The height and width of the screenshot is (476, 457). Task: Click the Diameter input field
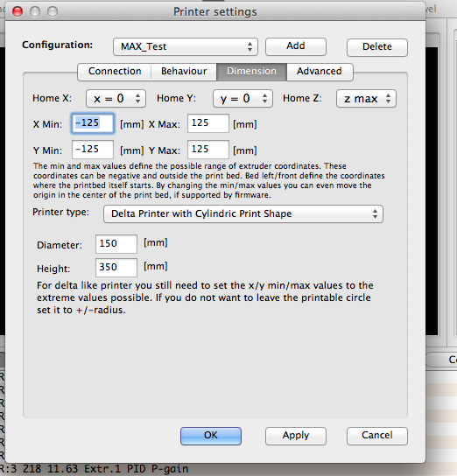tap(116, 244)
